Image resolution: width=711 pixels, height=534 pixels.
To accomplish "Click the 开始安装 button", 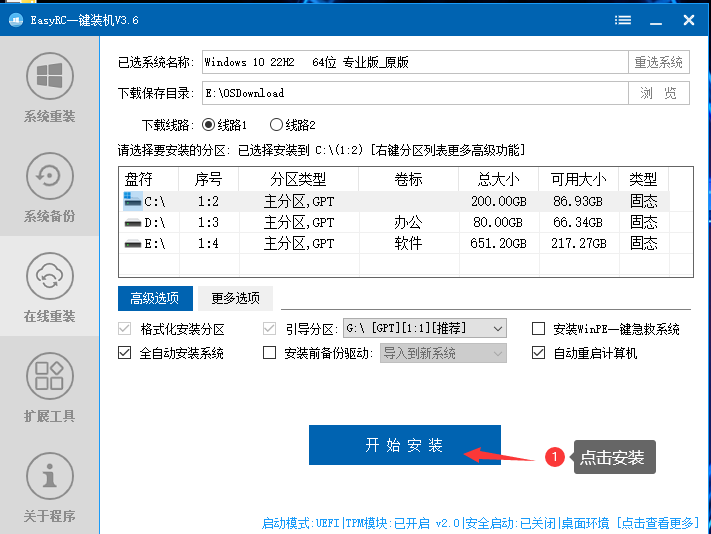I will coord(404,445).
